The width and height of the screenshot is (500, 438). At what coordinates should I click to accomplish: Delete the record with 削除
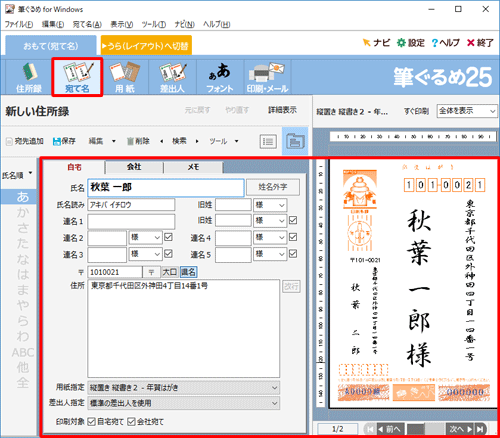click(x=138, y=141)
